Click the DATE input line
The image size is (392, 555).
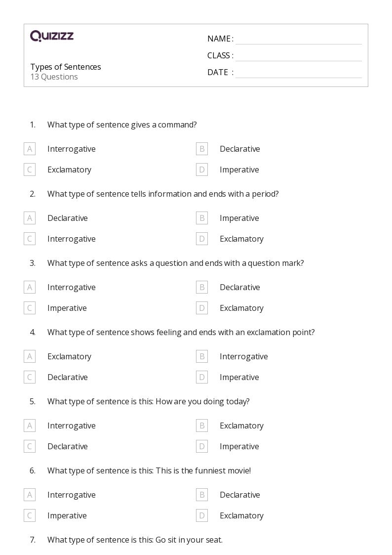[298, 73]
